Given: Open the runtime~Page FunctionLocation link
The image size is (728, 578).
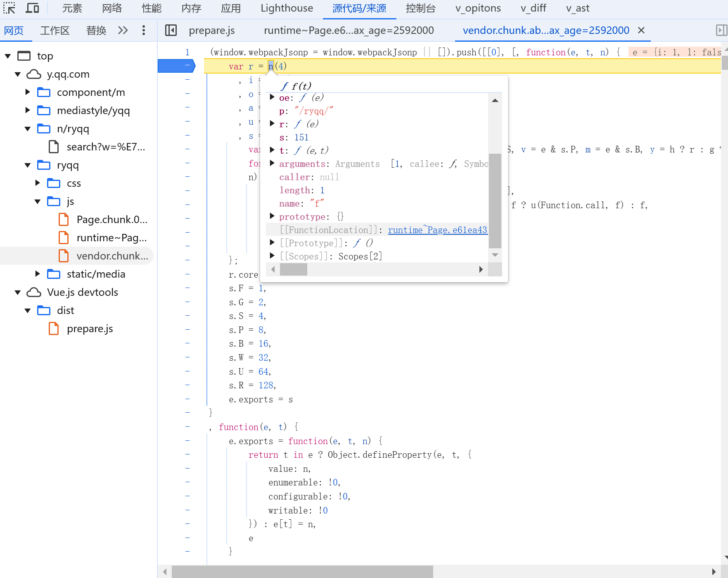Looking at the screenshot, I should click(x=437, y=230).
